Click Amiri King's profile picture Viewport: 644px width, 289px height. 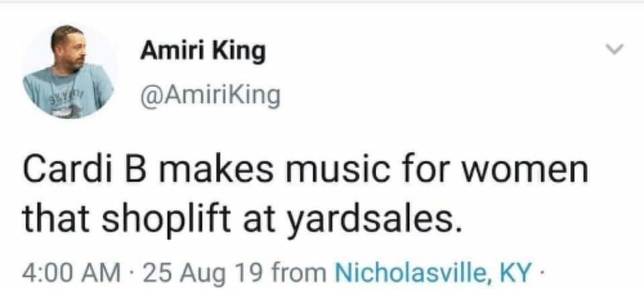pyautogui.click(x=70, y=71)
